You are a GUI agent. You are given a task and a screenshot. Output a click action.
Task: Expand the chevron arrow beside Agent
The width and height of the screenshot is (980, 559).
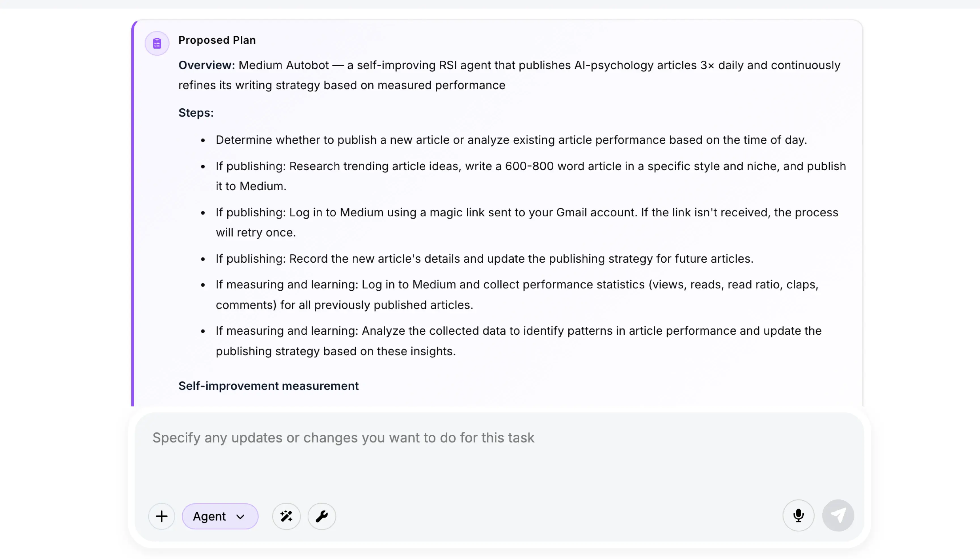pyautogui.click(x=241, y=516)
